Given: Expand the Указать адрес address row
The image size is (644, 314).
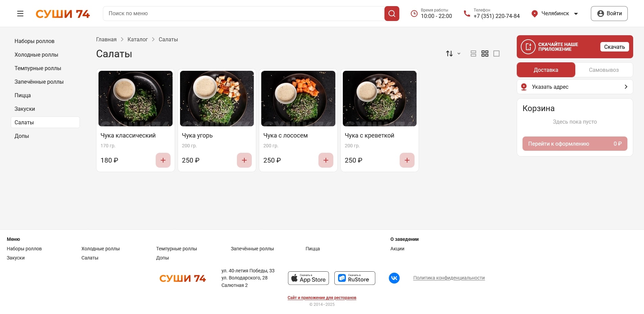Looking at the screenshot, I should (575, 87).
